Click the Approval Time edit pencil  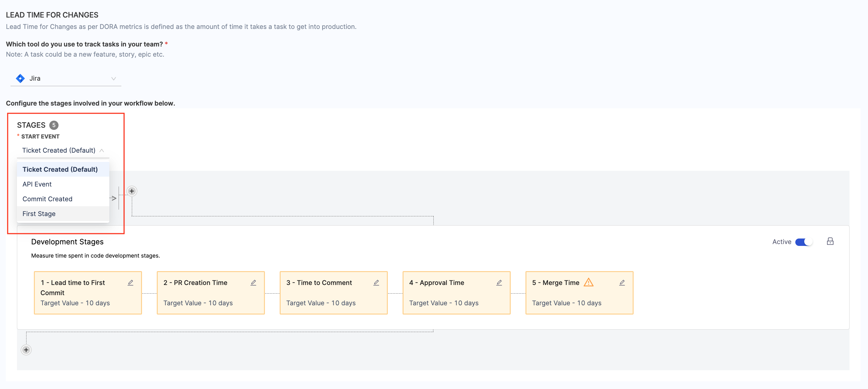tap(499, 283)
